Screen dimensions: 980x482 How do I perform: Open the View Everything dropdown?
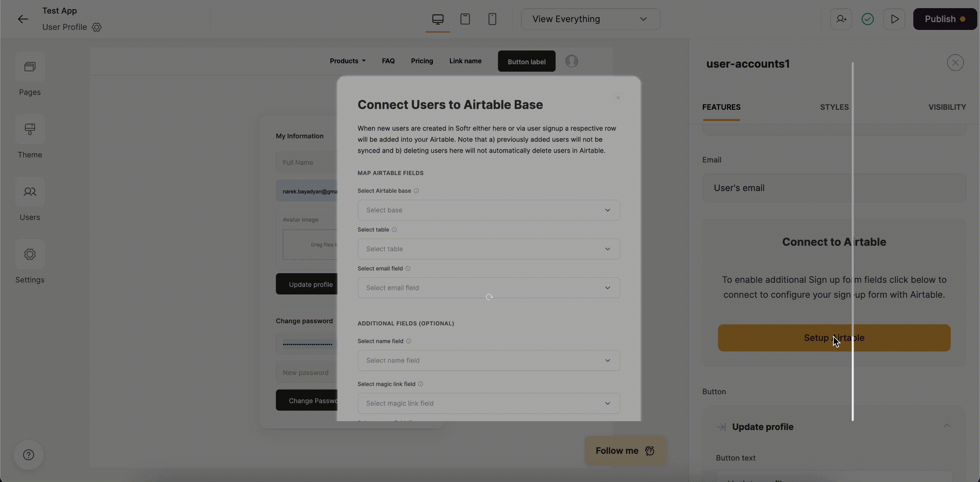590,19
